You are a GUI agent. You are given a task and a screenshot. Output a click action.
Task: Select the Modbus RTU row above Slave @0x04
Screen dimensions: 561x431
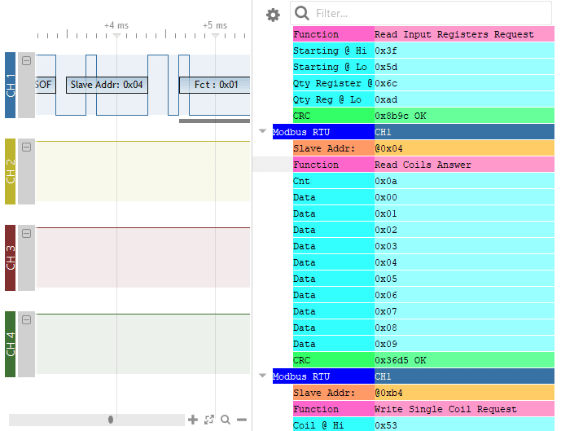tap(413, 132)
